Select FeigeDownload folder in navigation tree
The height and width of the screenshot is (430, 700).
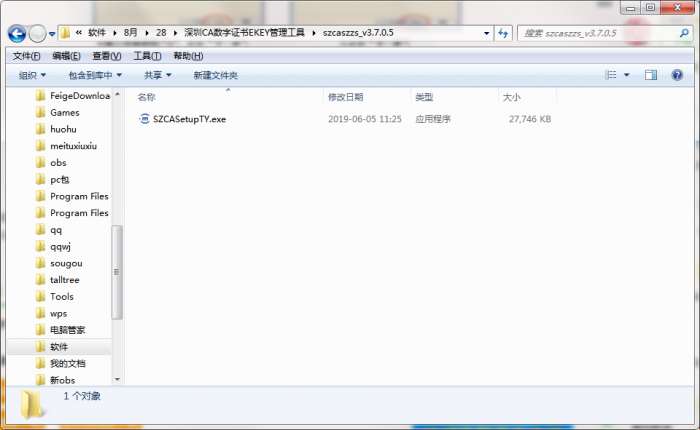tap(79, 96)
